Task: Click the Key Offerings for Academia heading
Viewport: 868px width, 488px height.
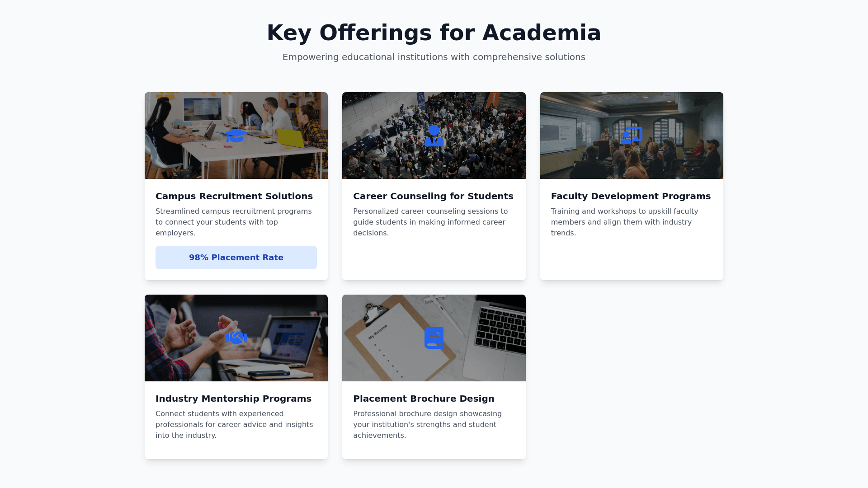Action: point(434,33)
